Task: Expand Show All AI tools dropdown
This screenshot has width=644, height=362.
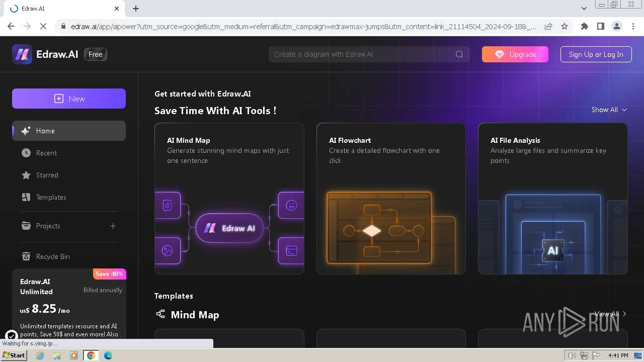Action: 609,110
